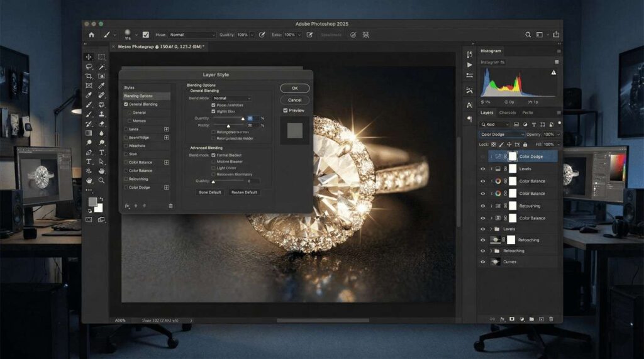Select Blending Options in Styles list
This screenshot has width=644, height=359.
click(x=138, y=96)
